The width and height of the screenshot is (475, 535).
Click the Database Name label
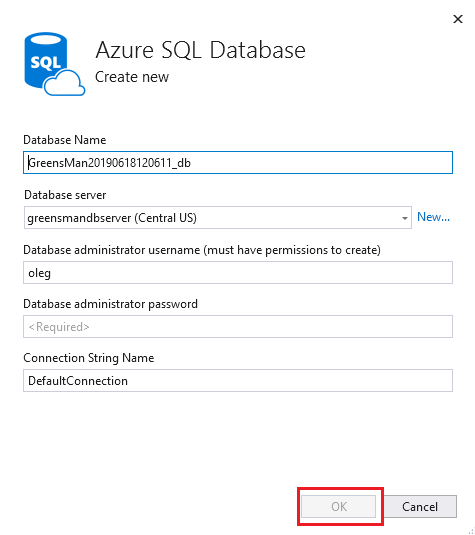click(x=64, y=140)
